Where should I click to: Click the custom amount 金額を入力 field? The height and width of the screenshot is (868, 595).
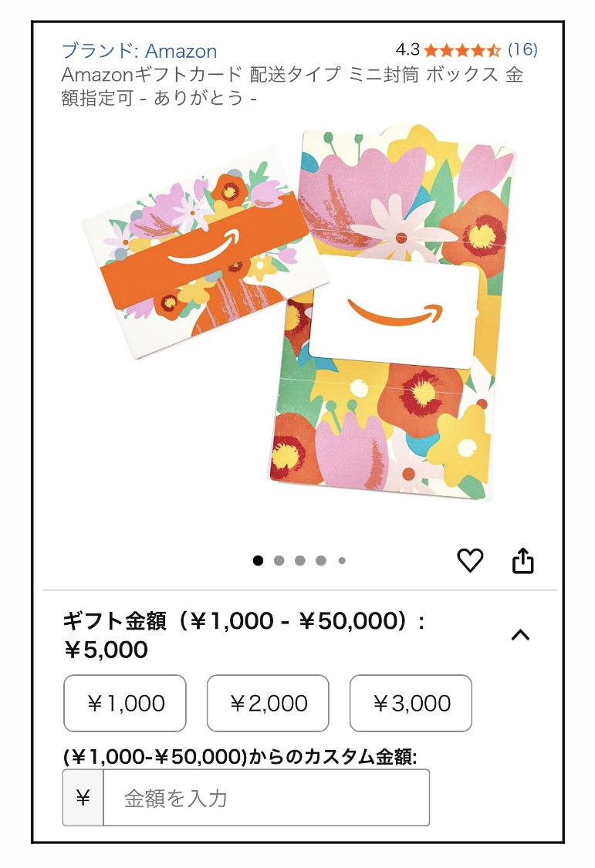(x=266, y=798)
